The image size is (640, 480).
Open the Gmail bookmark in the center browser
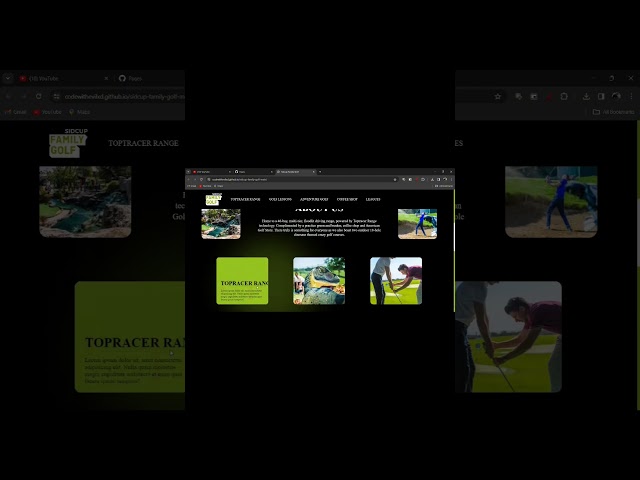coord(192,186)
